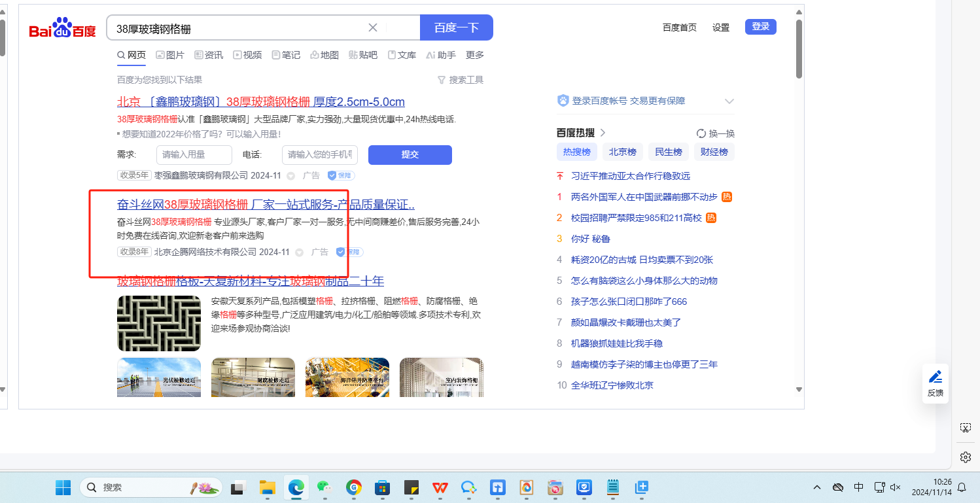This screenshot has height=503, width=980.
Task: Open WeChat from the taskbar
Action: (324, 487)
